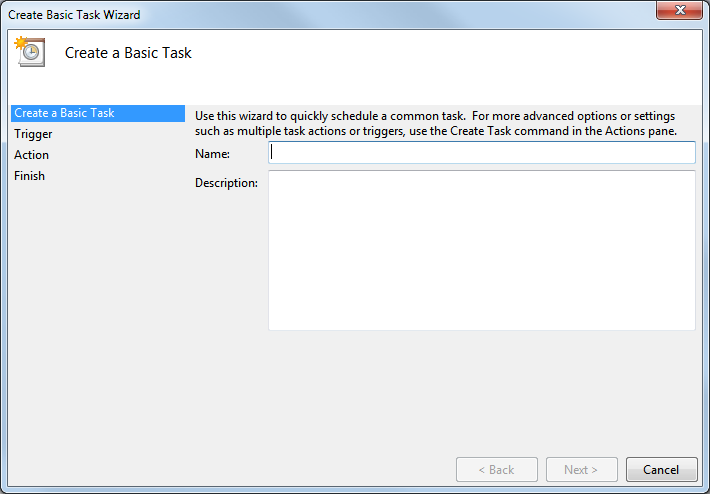The height and width of the screenshot is (494, 710).
Task: Select the highlighted Create a Basic Task step
Action: click(x=64, y=113)
